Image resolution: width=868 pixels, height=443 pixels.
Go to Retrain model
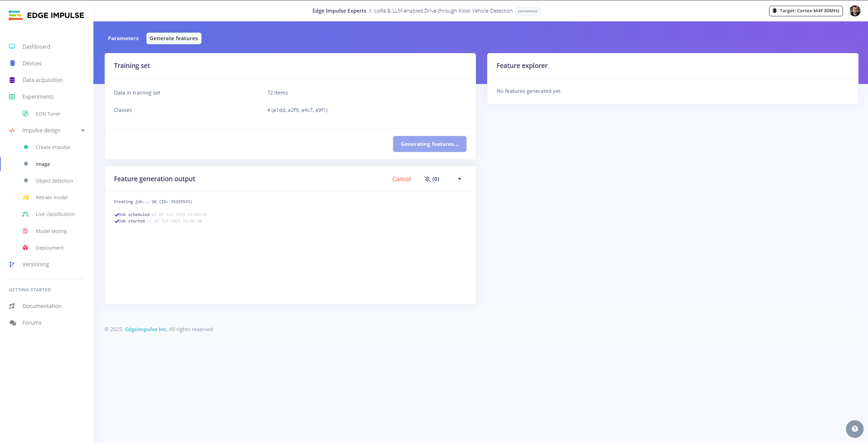point(52,197)
